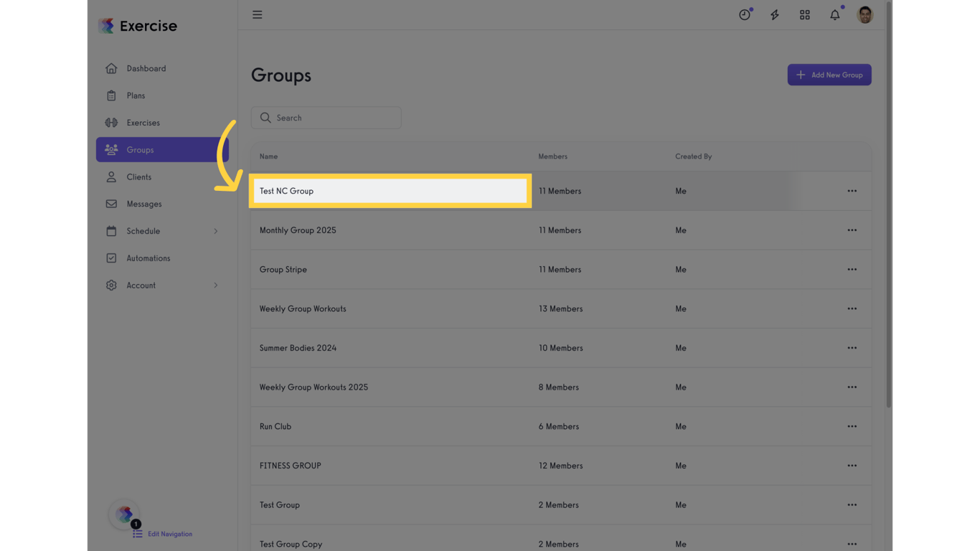Image resolution: width=980 pixels, height=551 pixels.
Task: Click the hamburger menu icon
Action: [257, 14]
